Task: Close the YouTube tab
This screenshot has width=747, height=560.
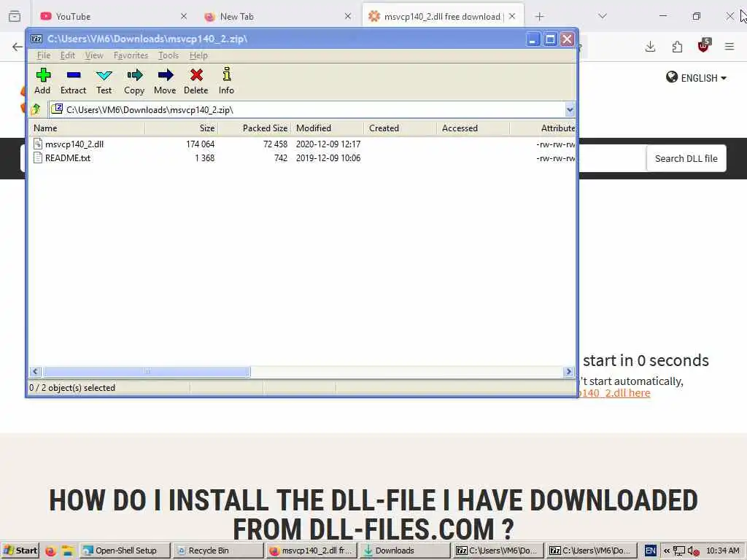Action: point(184,16)
